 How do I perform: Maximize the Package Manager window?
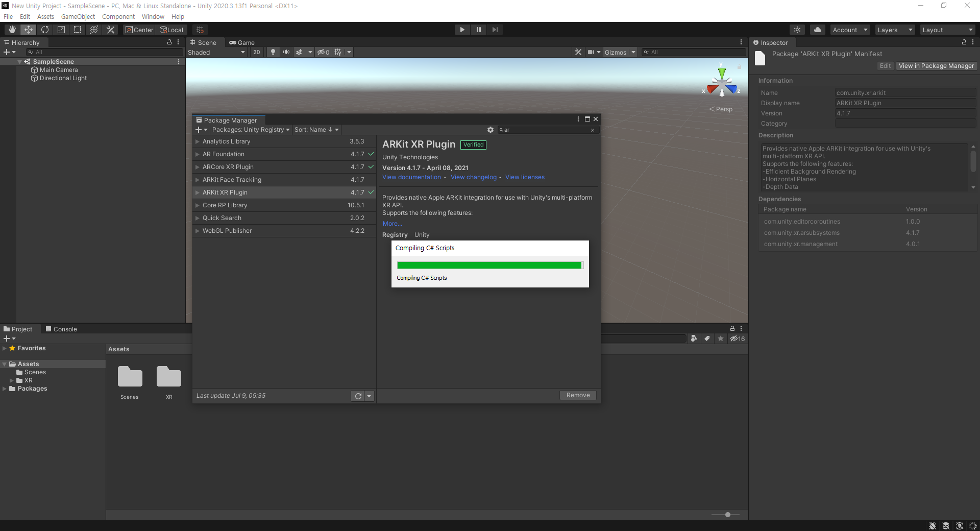tap(587, 119)
